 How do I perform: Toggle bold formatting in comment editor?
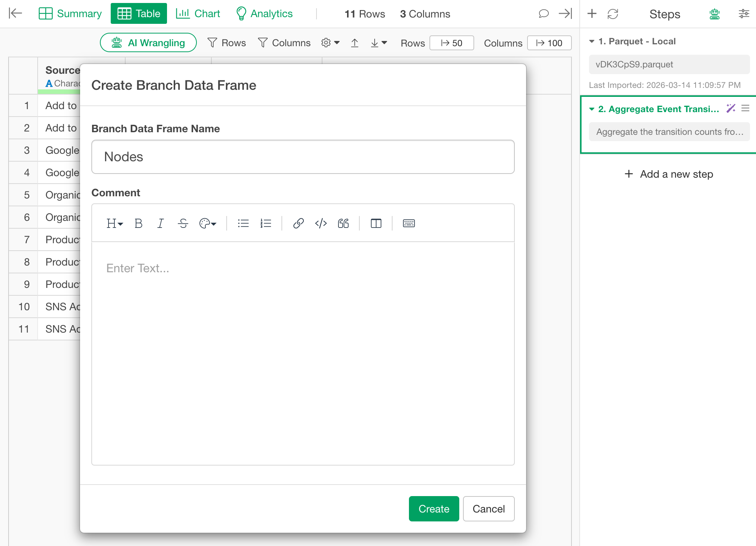click(138, 223)
